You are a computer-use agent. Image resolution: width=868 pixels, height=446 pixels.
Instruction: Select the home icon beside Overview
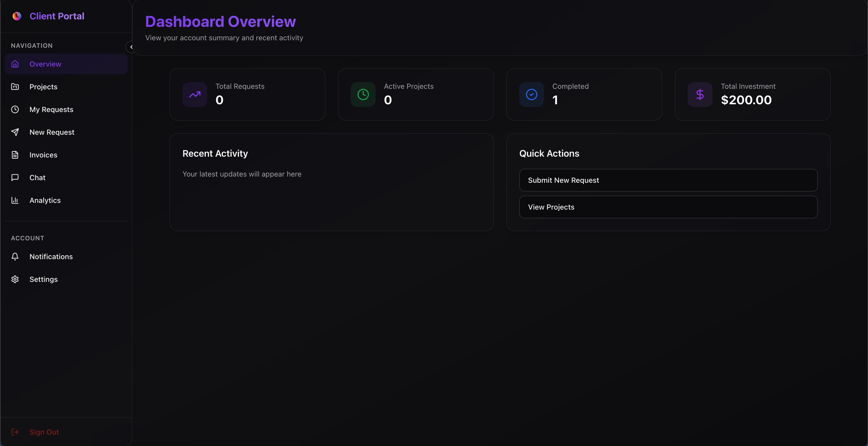[x=15, y=63]
